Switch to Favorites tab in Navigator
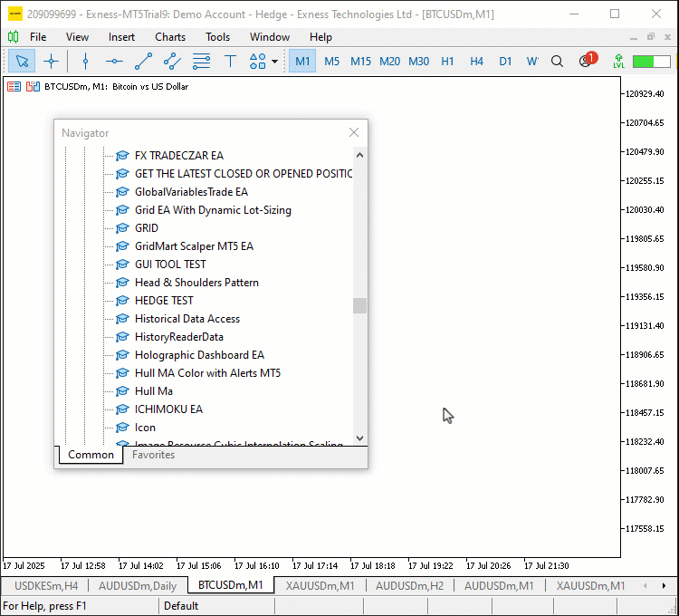 coord(153,455)
